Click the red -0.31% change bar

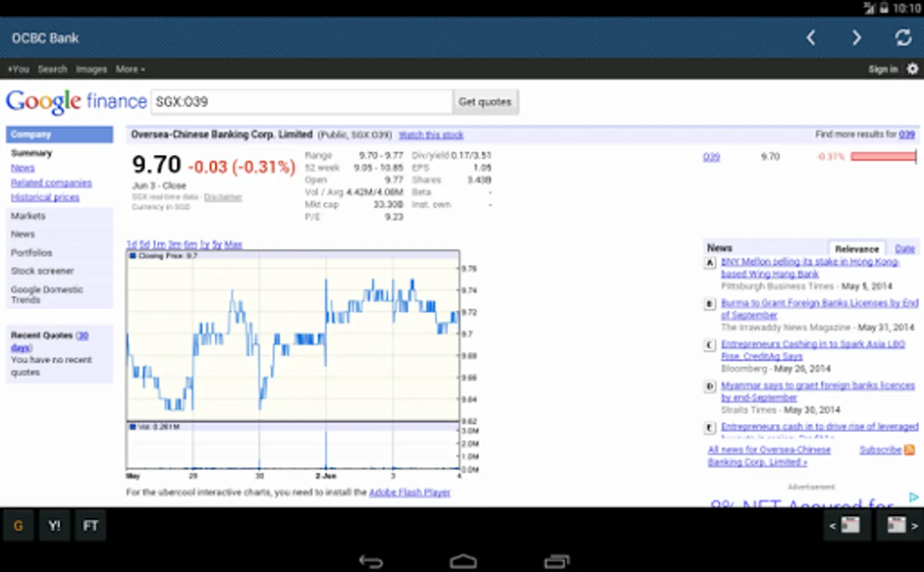883,156
